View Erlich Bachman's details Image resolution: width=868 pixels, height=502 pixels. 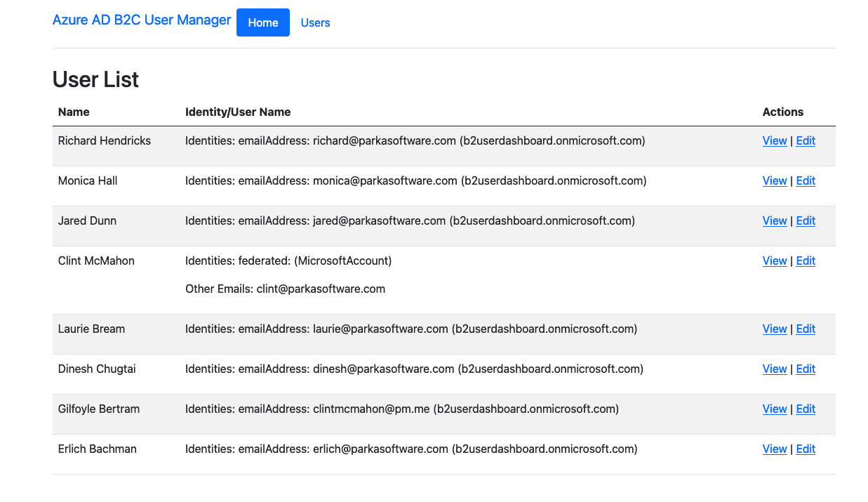point(775,449)
